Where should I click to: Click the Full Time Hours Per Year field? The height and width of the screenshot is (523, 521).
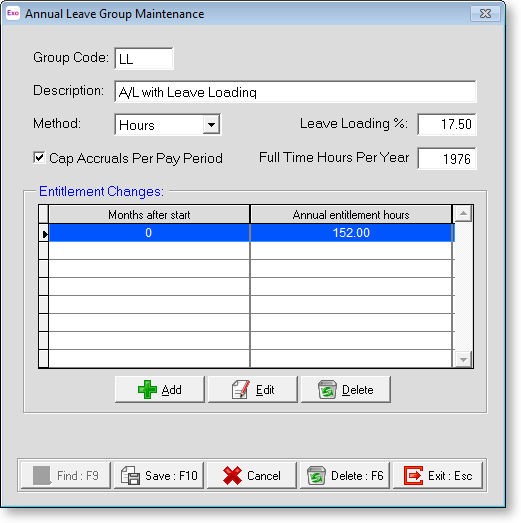(447, 158)
